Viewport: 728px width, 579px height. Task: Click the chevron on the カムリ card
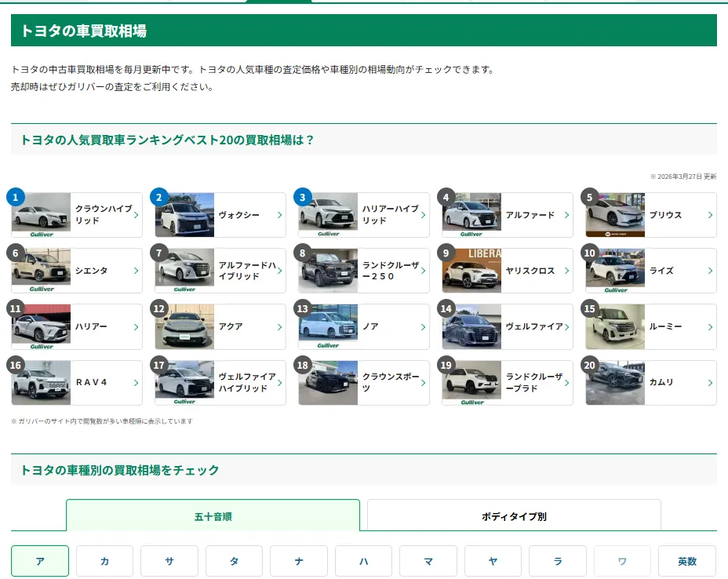pos(711,383)
